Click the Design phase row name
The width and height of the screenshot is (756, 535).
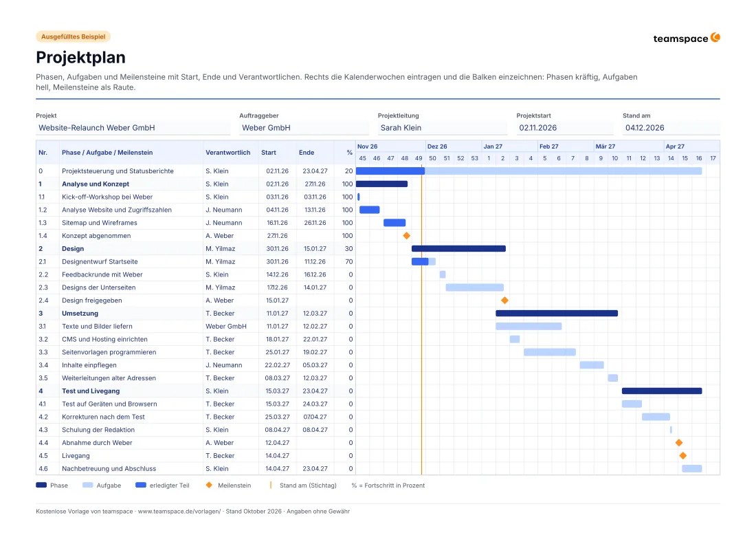tap(73, 249)
